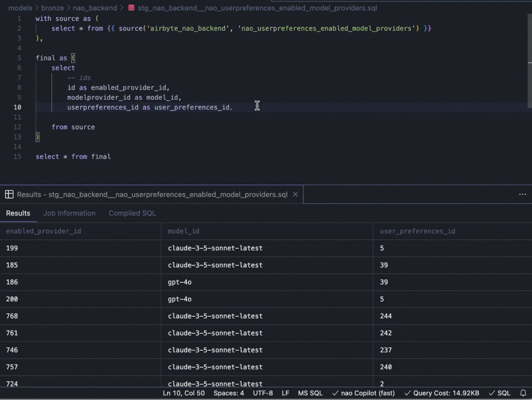Change file encoding via 'UTF-8'
This screenshot has height=400, width=532.
263,393
